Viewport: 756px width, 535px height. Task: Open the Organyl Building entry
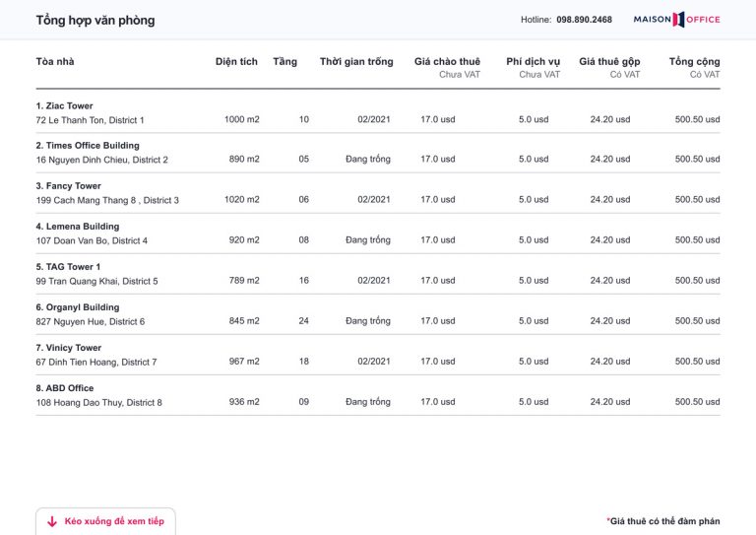(77, 307)
